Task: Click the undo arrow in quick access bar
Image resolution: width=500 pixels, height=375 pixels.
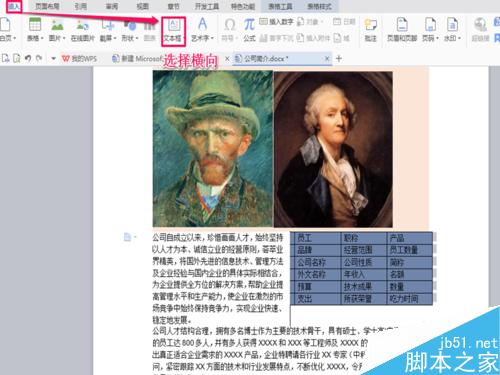Action: pos(28,58)
